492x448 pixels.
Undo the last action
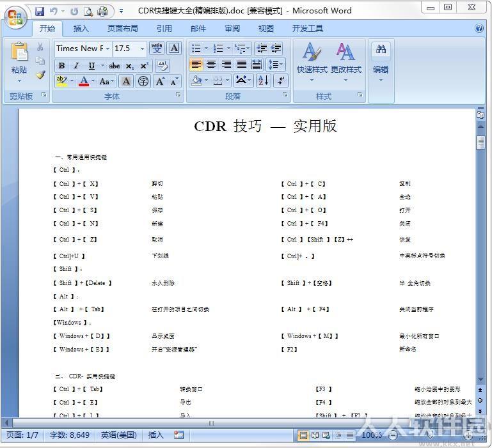point(54,12)
